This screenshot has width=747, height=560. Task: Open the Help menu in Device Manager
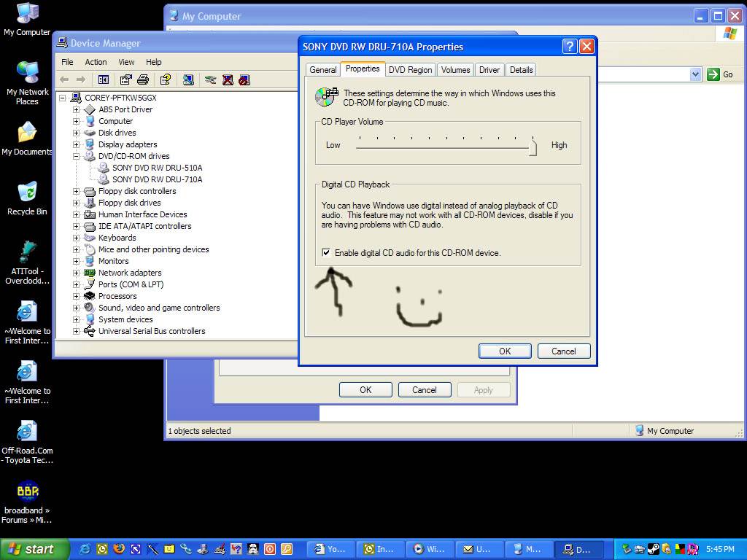click(153, 62)
